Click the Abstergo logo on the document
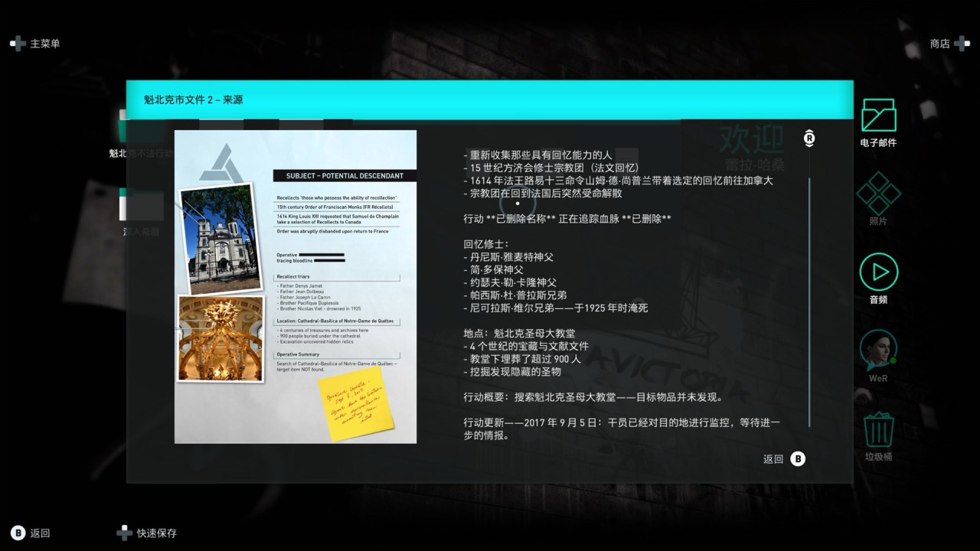 pyautogui.click(x=221, y=164)
